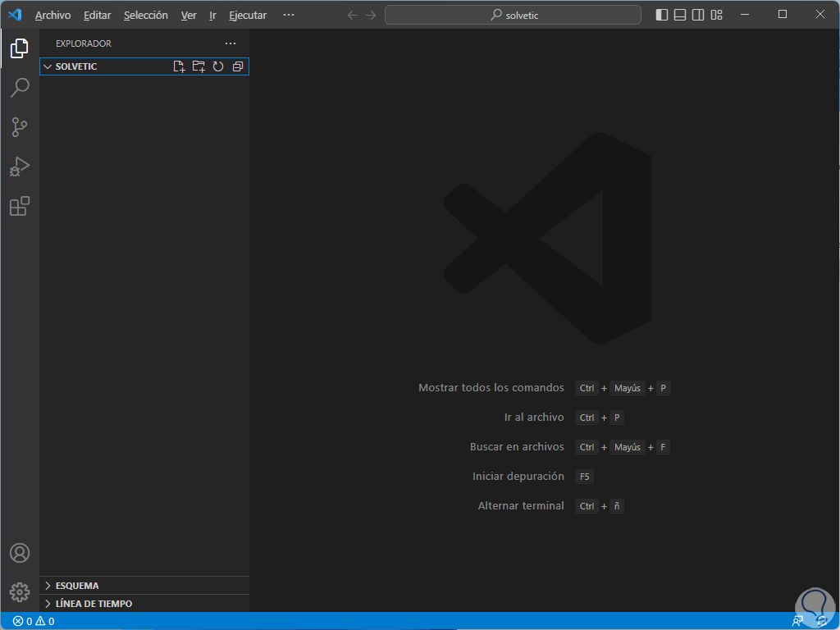
Task: Go back with the left arrow
Action: click(x=352, y=15)
